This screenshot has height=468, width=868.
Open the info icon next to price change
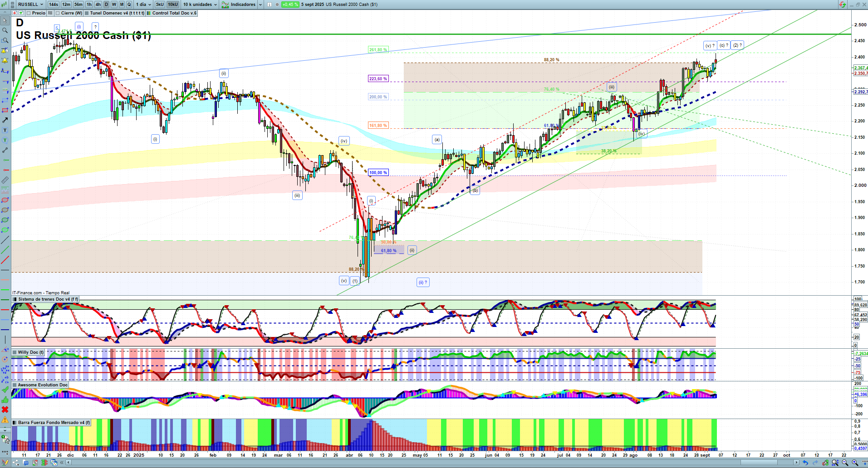point(270,5)
